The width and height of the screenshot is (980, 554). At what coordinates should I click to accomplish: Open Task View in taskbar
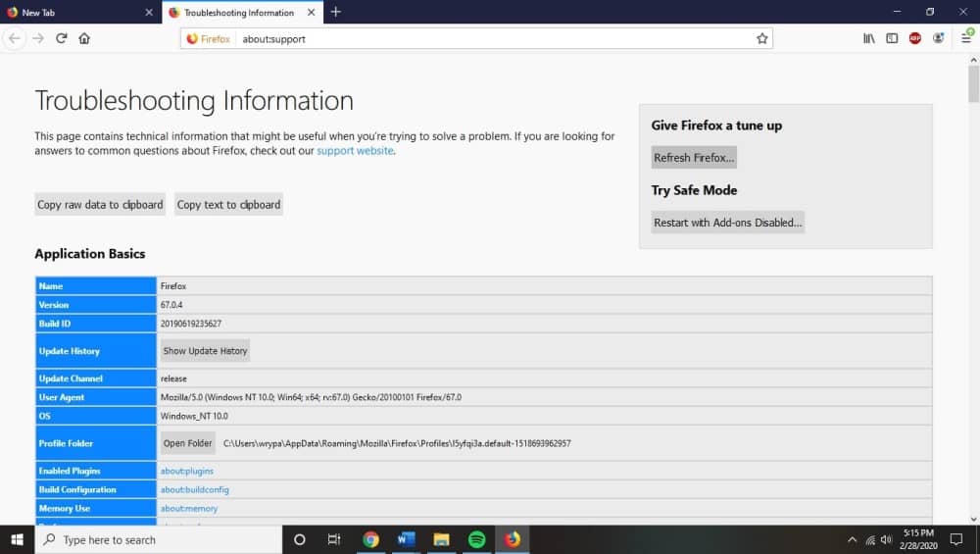coord(334,539)
